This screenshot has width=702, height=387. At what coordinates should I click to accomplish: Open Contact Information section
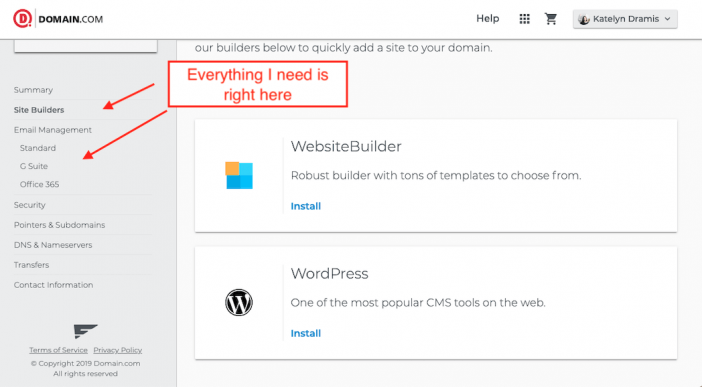(x=53, y=285)
